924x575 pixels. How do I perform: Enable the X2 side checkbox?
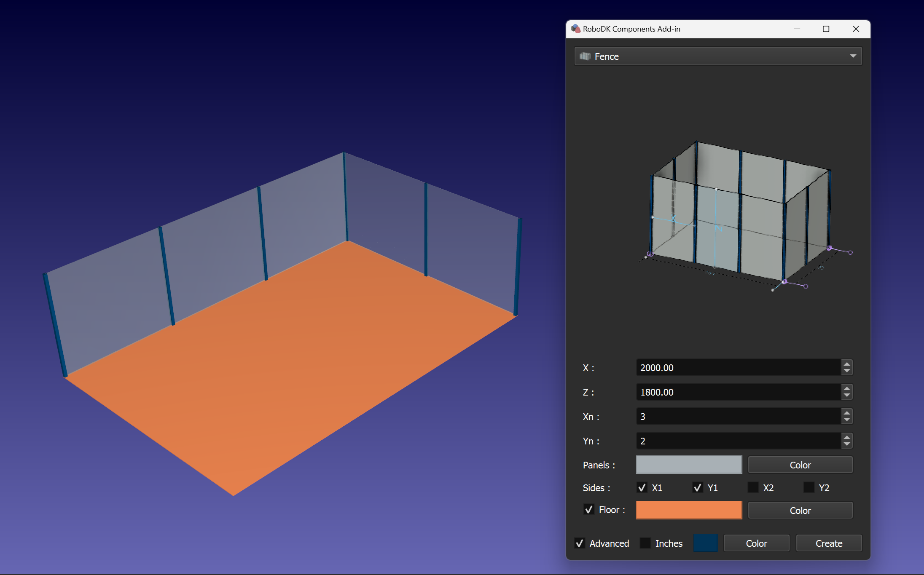753,487
